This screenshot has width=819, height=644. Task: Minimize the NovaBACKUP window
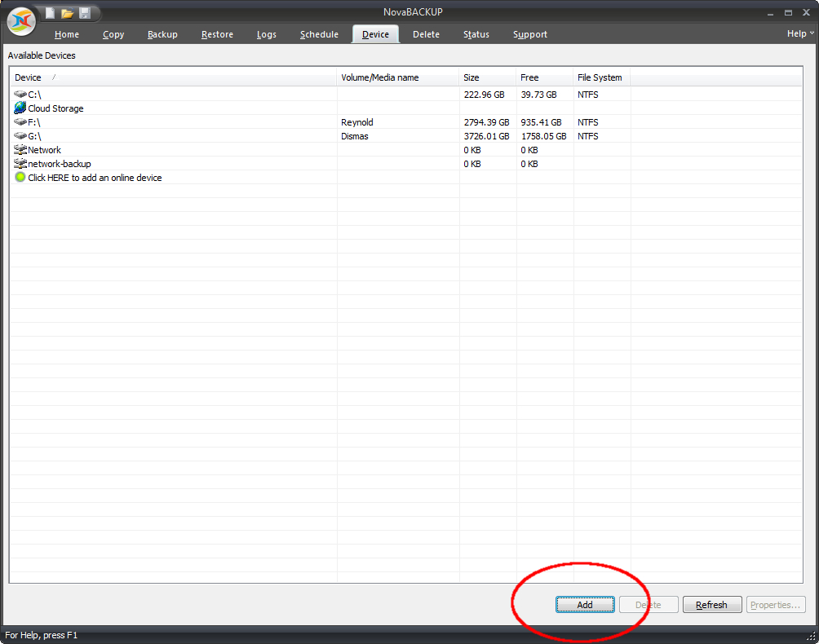click(770, 13)
